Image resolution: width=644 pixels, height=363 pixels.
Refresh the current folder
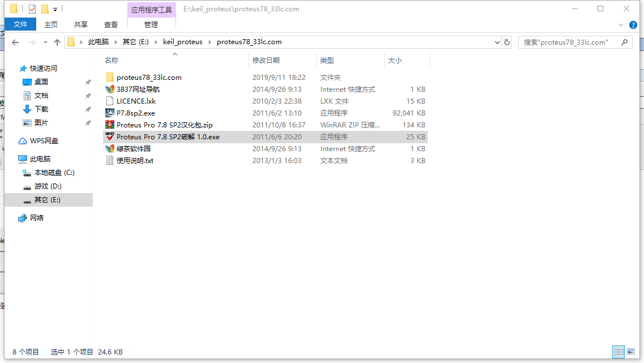pyautogui.click(x=507, y=42)
